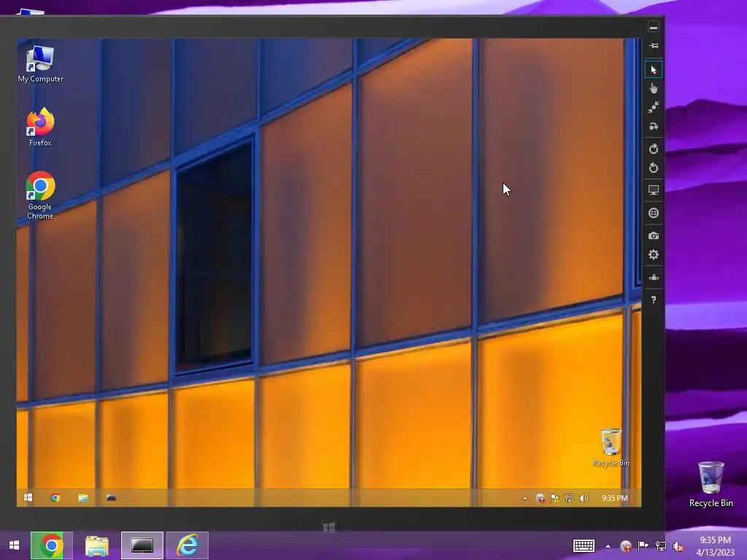747x560 pixels.
Task: Click the remote taskbar viewer app icon
Action: coord(111,497)
